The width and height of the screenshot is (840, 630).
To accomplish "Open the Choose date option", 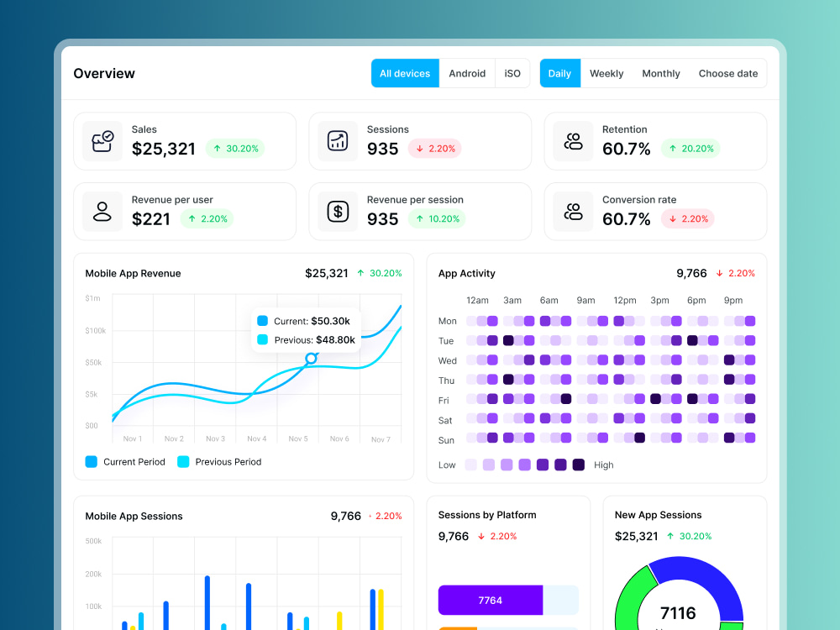I will click(728, 73).
